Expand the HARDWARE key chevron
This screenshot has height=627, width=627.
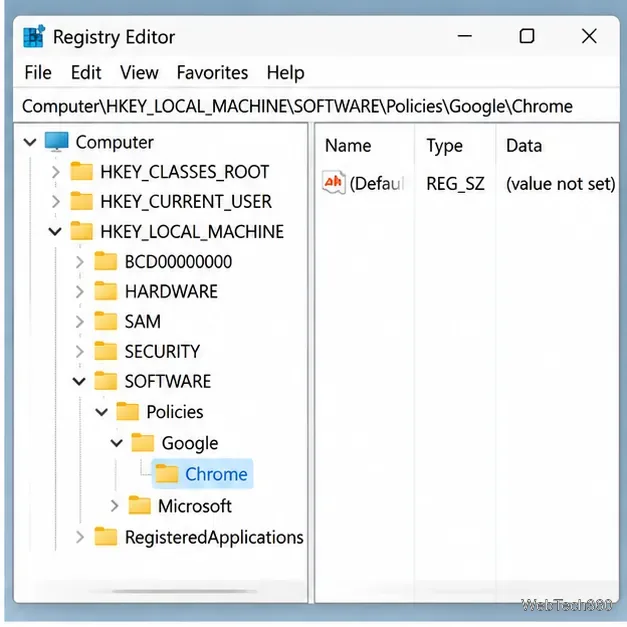80,292
